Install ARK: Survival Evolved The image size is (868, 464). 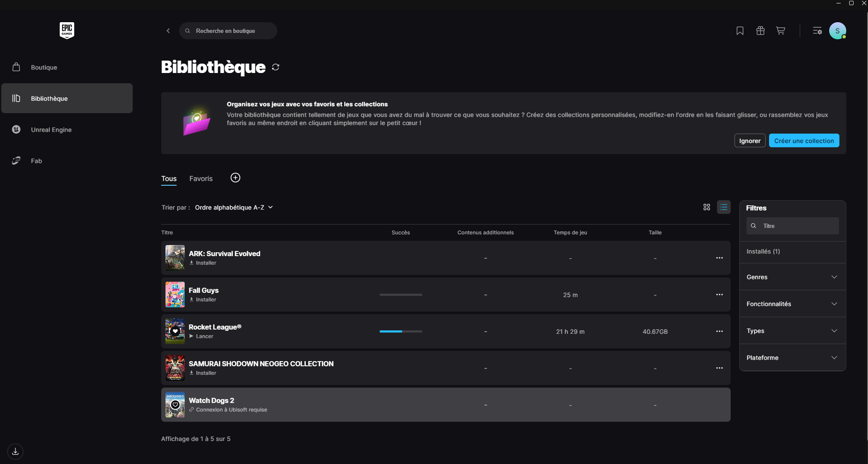[x=203, y=263]
